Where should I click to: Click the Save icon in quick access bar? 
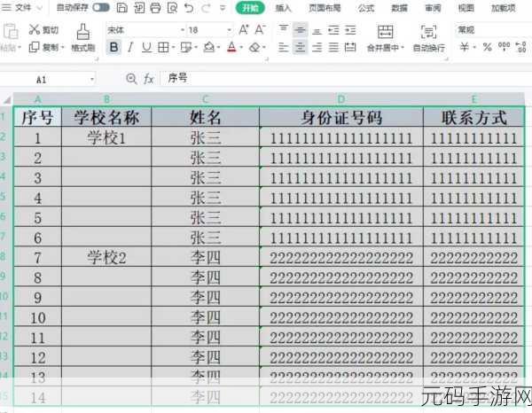[121, 7]
